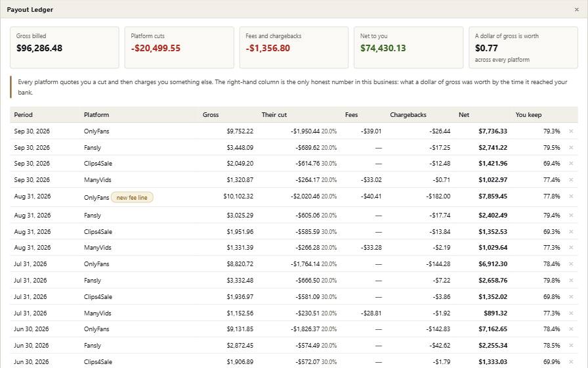
Task: Click net value $1,029.64
Action: (x=493, y=248)
